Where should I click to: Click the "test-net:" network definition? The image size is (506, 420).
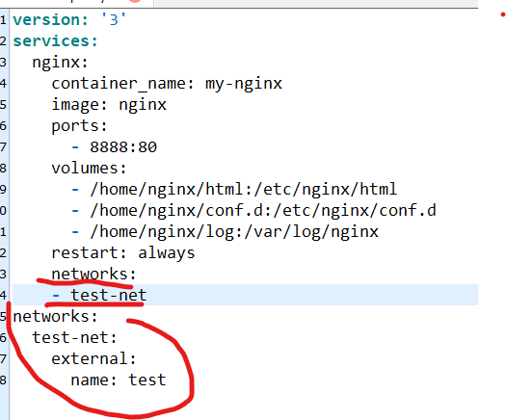click(x=74, y=338)
